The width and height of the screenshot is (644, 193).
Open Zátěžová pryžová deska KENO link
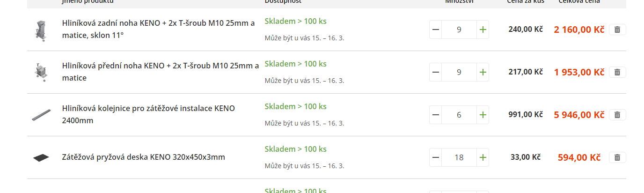tap(144, 157)
